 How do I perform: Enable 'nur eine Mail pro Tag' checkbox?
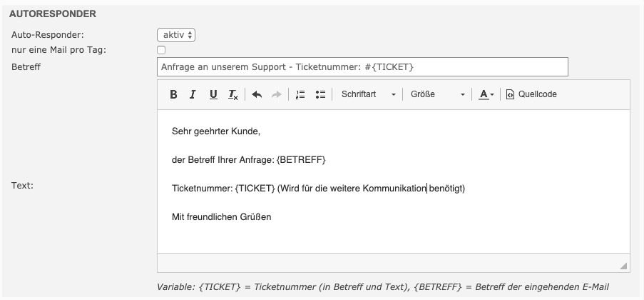click(x=161, y=50)
